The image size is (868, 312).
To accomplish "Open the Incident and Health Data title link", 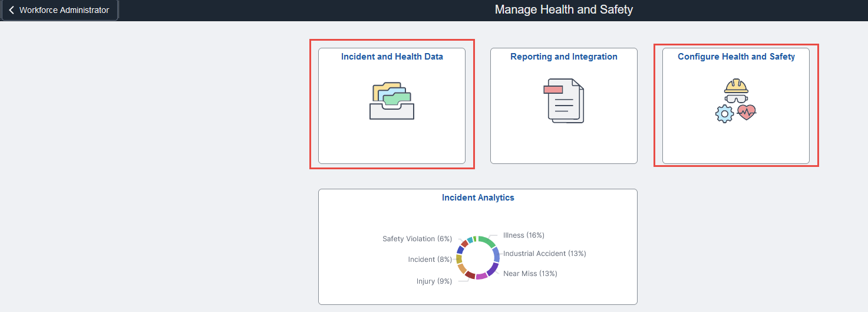I will click(392, 57).
